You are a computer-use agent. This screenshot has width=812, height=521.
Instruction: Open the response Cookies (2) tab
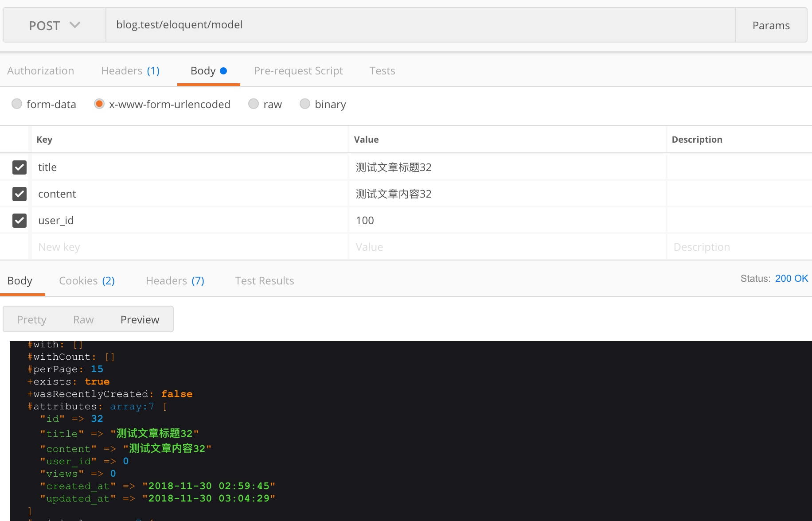tap(87, 281)
